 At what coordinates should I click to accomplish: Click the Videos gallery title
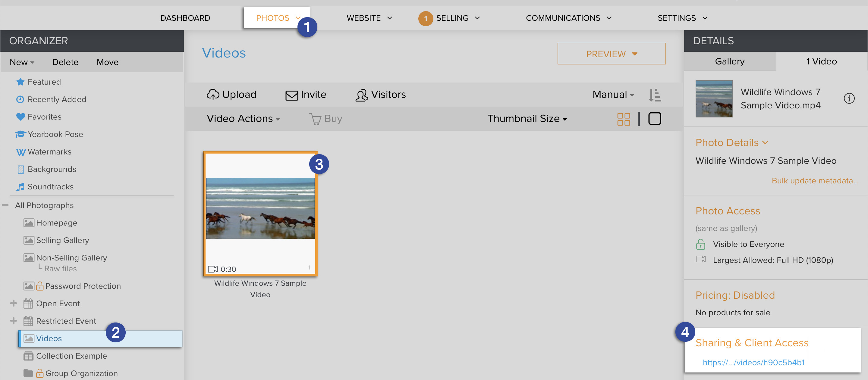coord(224,53)
